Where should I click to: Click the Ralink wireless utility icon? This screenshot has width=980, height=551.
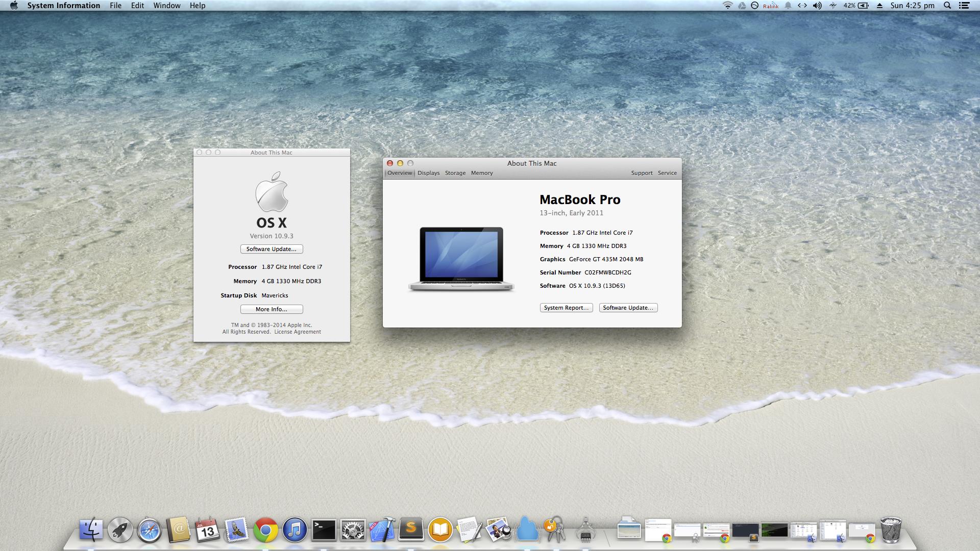[x=771, y=6]
